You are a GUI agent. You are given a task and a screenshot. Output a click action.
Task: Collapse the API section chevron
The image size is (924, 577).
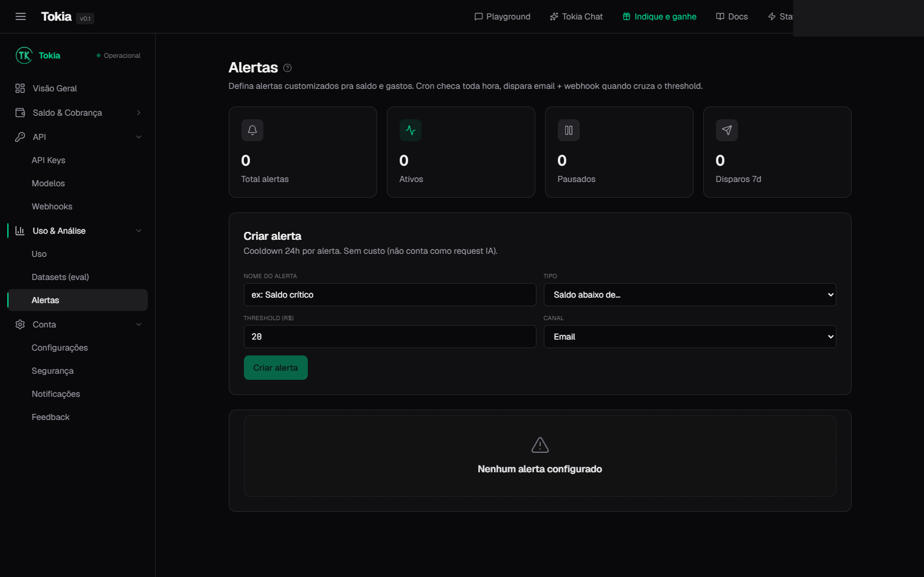pos(139,137)
